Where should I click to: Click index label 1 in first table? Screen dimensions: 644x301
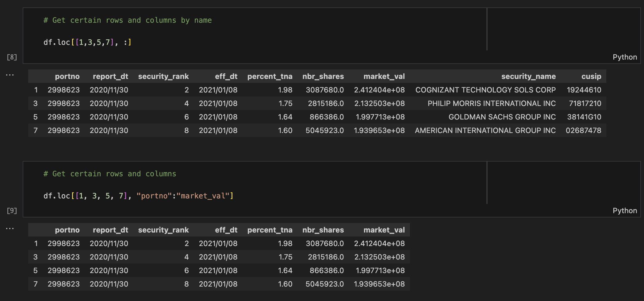(36, 90)
